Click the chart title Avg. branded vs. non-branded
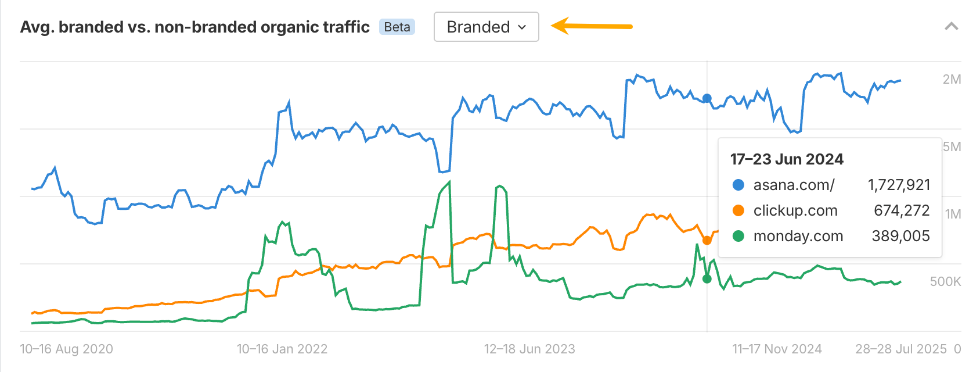The image size is (980, 372). click(194, 26)
